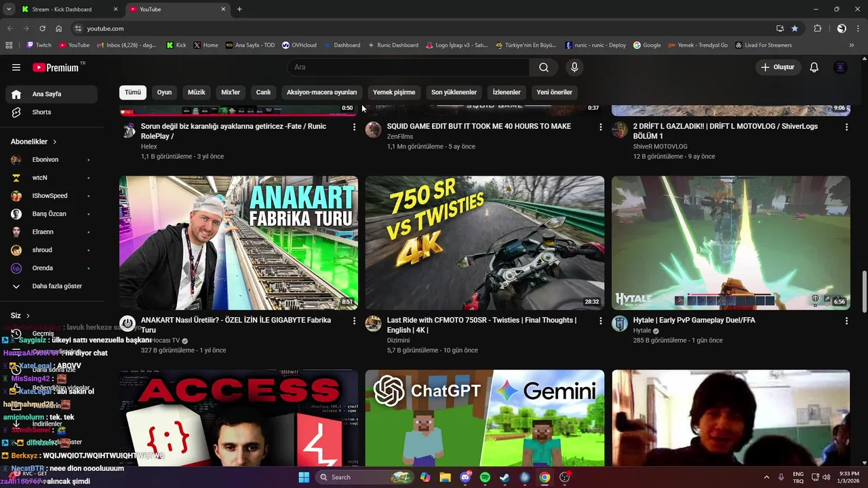Screen dimensions: 868x488
Task: Open shroud subscription channel
Action: click(52, 250)
